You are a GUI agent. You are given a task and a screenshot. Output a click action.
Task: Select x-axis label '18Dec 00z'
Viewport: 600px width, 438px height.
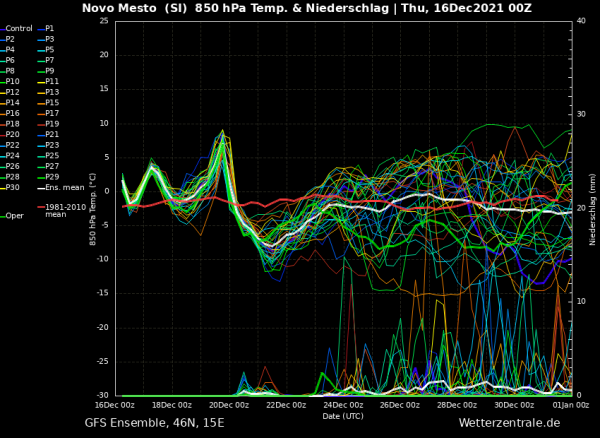[x=173, y=405]
